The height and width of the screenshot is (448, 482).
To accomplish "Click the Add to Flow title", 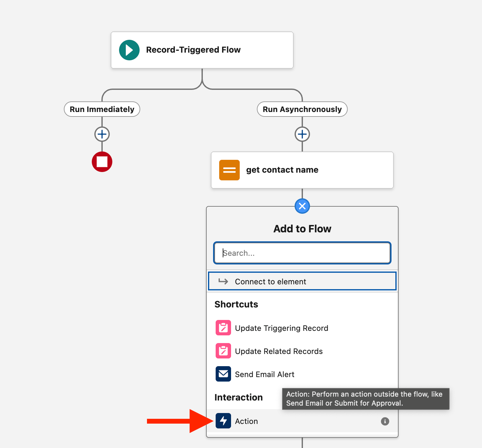I will (302, 229).
